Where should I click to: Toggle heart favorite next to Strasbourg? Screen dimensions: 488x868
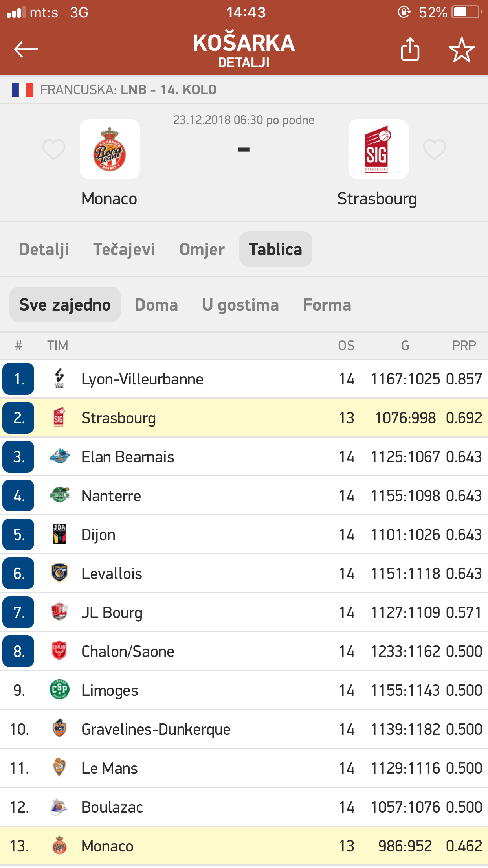tap(435, 150)
